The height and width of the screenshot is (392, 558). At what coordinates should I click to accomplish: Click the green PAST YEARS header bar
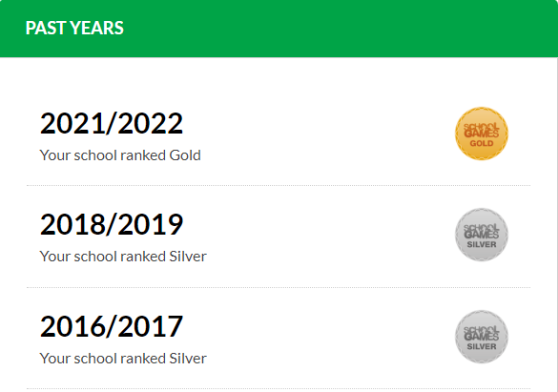(x=279, y=29)
